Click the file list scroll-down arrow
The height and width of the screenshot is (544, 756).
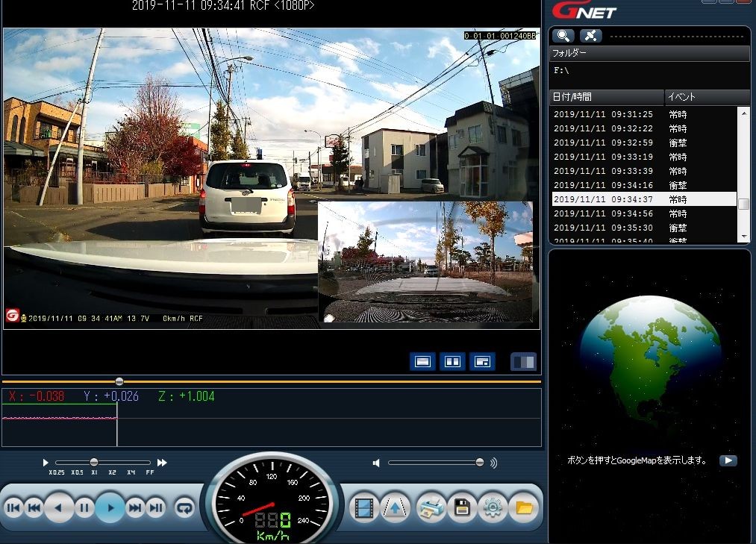[x=744, y=237]
